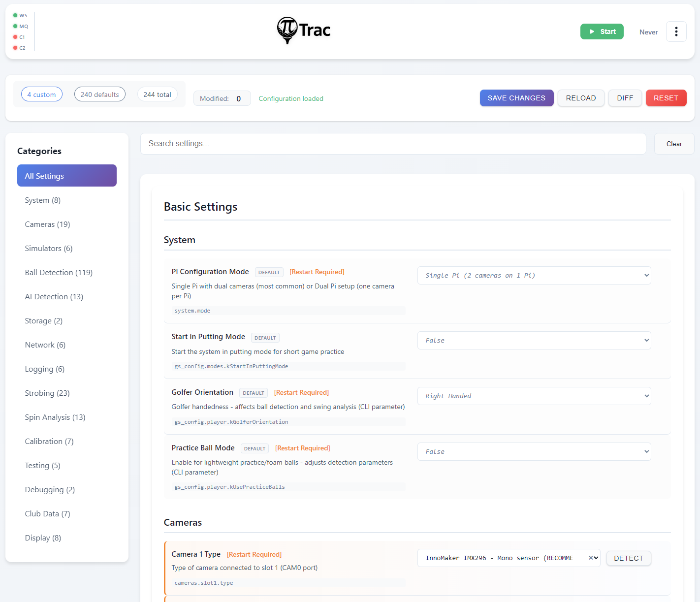Click into the Search settings field

pos(393,144)
